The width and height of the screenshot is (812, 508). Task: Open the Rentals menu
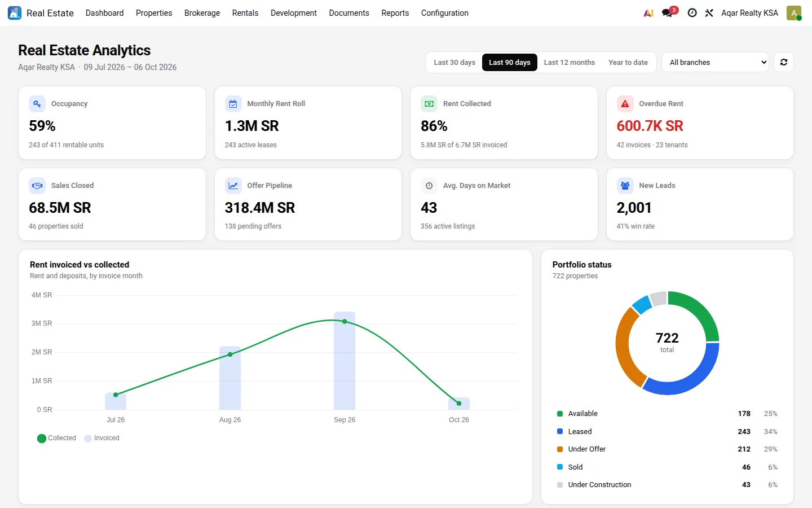point(245,13)
